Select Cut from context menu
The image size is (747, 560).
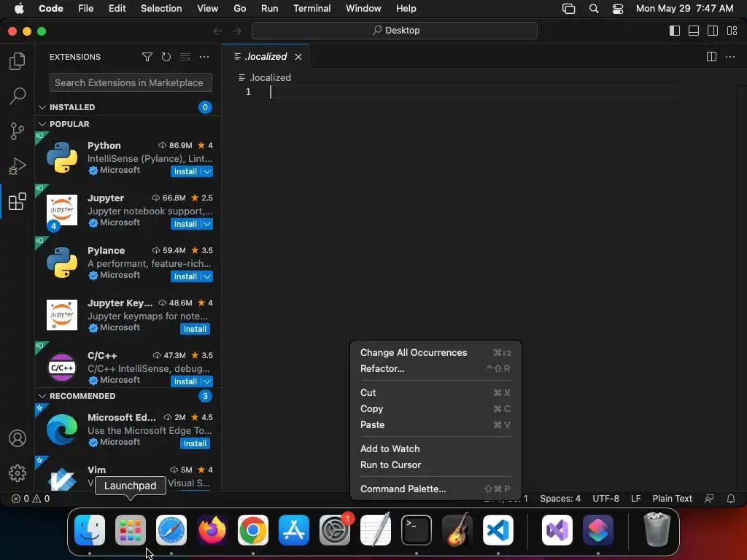pos(436,392)
